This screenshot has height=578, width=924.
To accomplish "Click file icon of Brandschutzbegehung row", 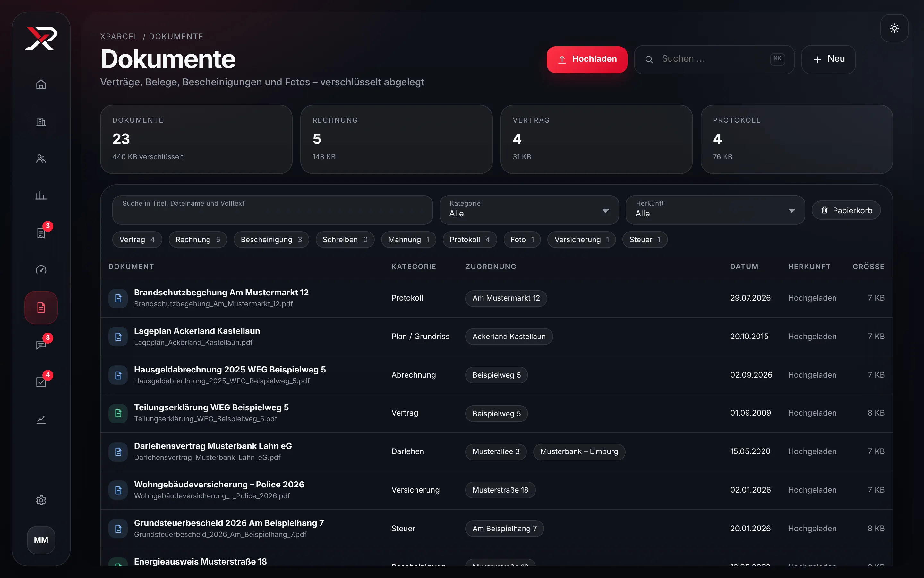I will coord(118,298).
